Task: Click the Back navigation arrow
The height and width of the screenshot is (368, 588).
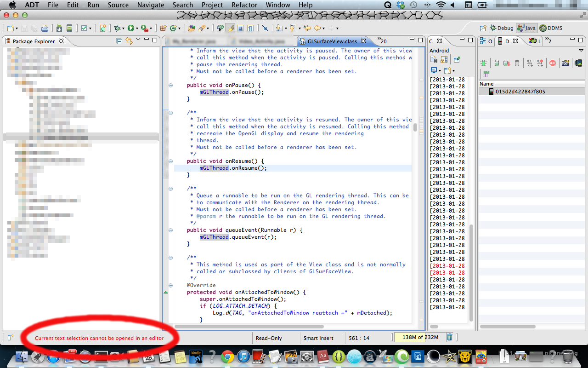Action: (x=317, y=28)
